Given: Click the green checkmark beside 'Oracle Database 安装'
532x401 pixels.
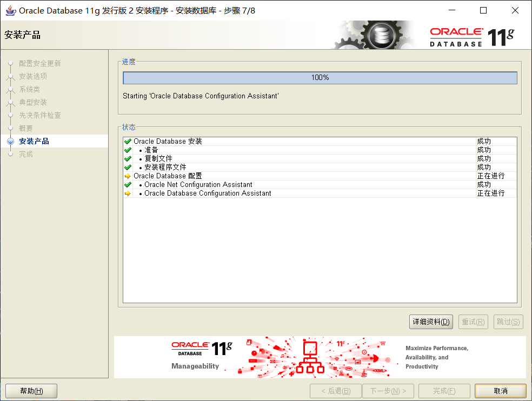Looking at the screenshot, I should pos(128,141).
